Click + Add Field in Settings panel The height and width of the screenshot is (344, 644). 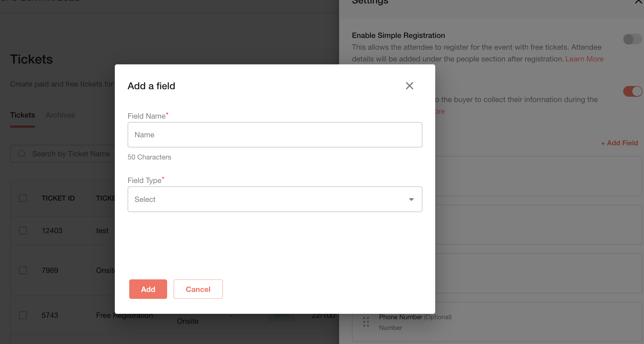pyautogui.click(x=619, y=143)
